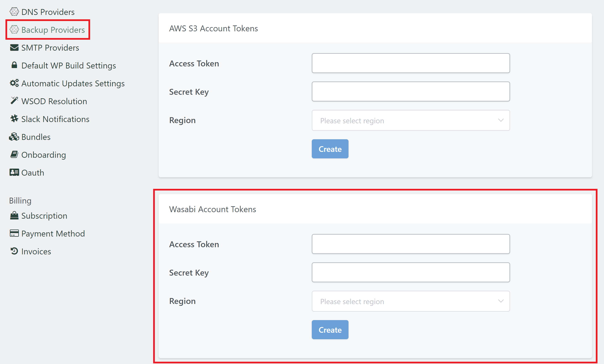Viewport: 604px width, 364px height.
Task: Click the Automatic Updates Settings gears icon
Action: pyautogui.click(x=14, y=83)
